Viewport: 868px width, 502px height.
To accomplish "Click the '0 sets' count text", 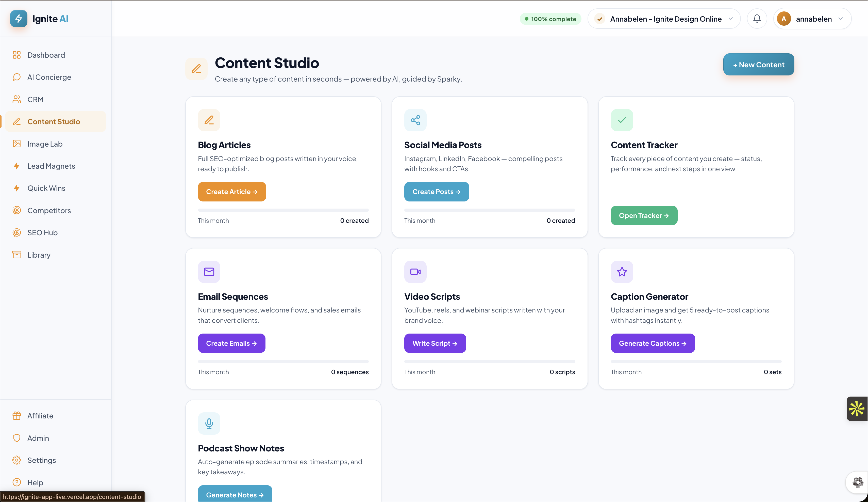I will [x=772, y=372].
